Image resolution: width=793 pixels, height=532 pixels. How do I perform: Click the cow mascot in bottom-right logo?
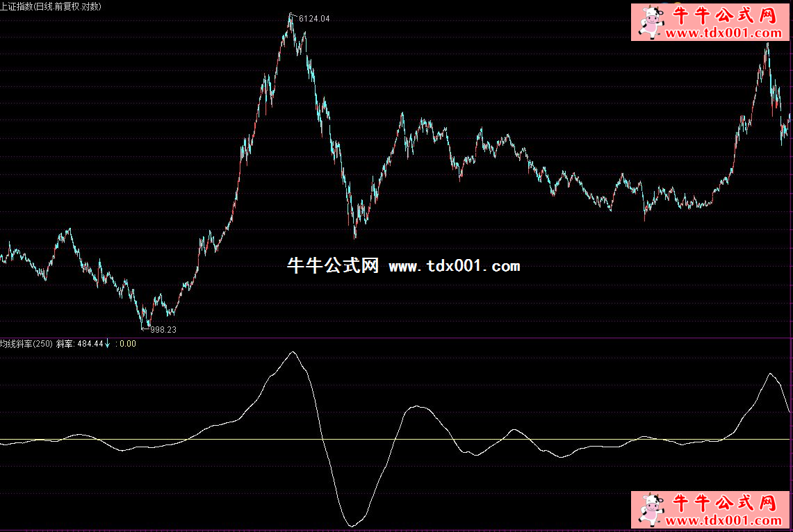[x=651, y=510]
